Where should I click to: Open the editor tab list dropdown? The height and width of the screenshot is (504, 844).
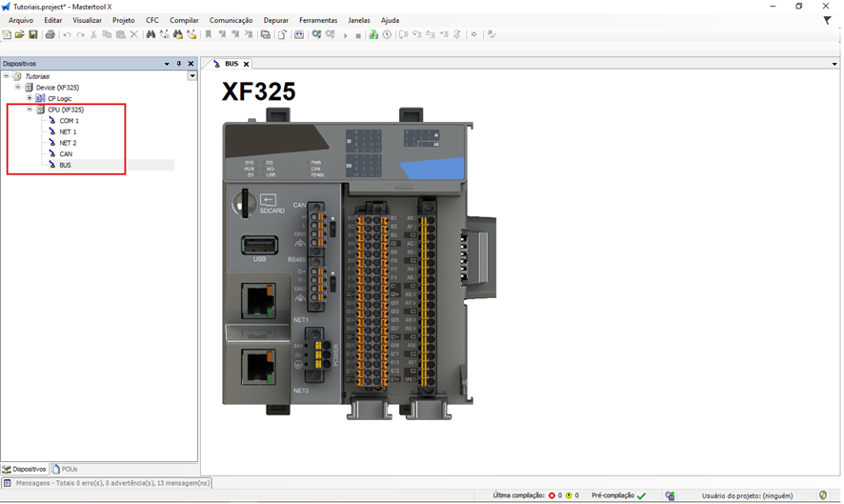pyautogui.click(x=834, y=64)
